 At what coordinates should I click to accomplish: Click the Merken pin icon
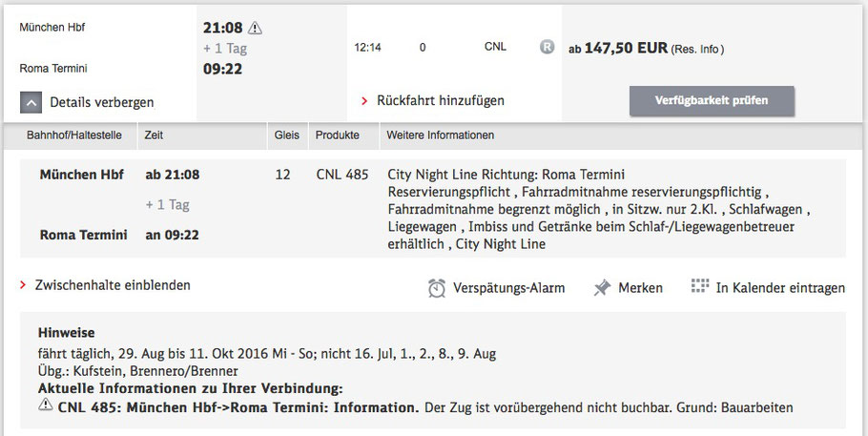tap(602, 287)
